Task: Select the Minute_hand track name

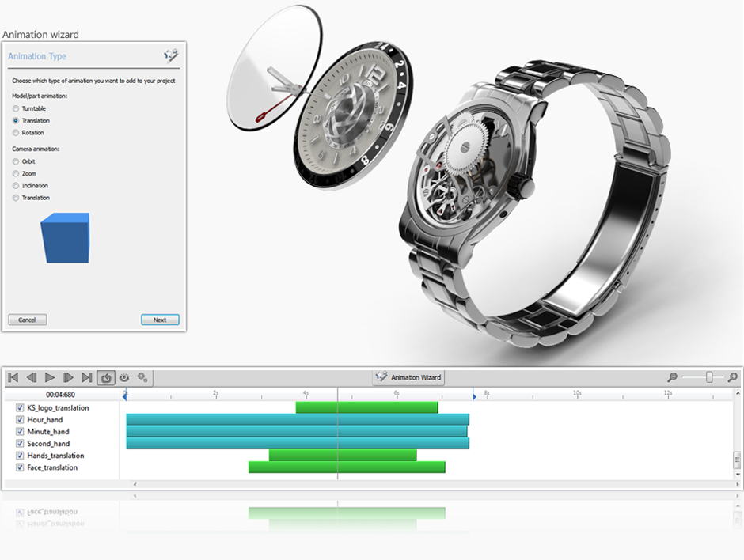Action: (48, 432)
